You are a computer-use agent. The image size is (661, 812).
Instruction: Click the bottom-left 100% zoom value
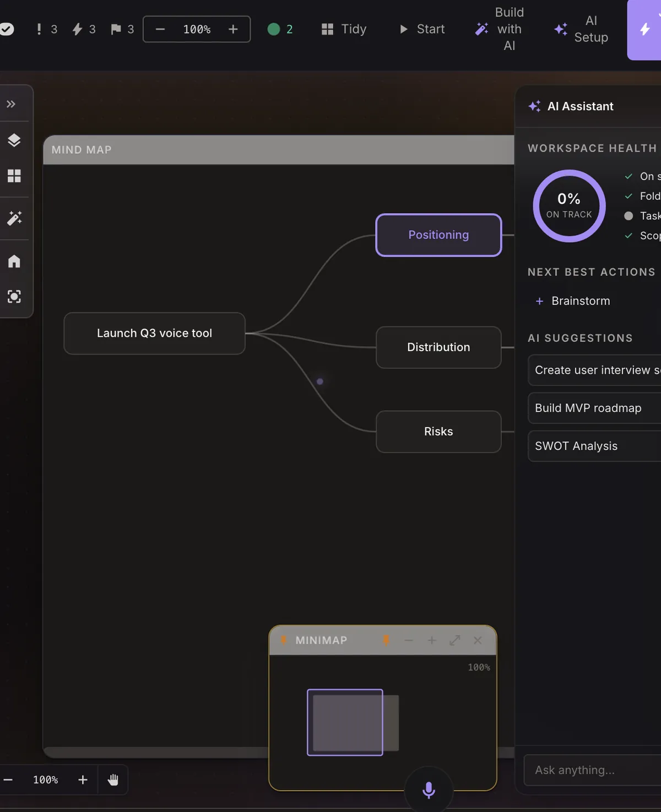(x=45, y=780)
